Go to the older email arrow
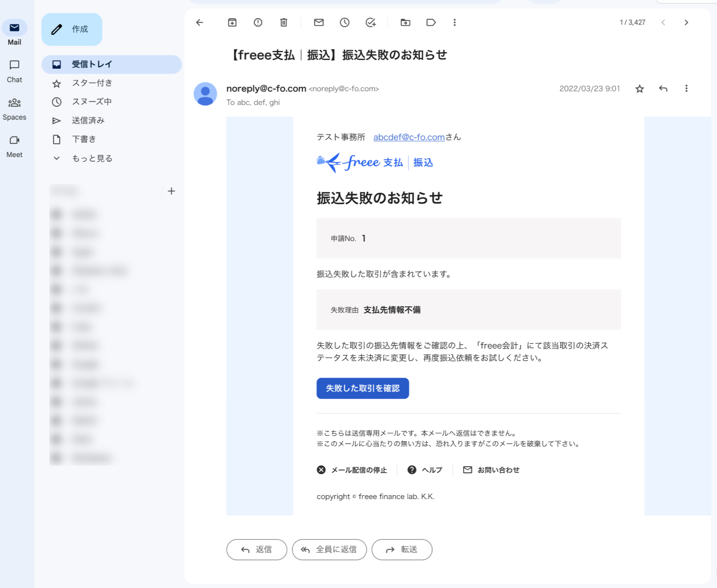717x588 pixels. pyautogui.click(x=686, y=22)
